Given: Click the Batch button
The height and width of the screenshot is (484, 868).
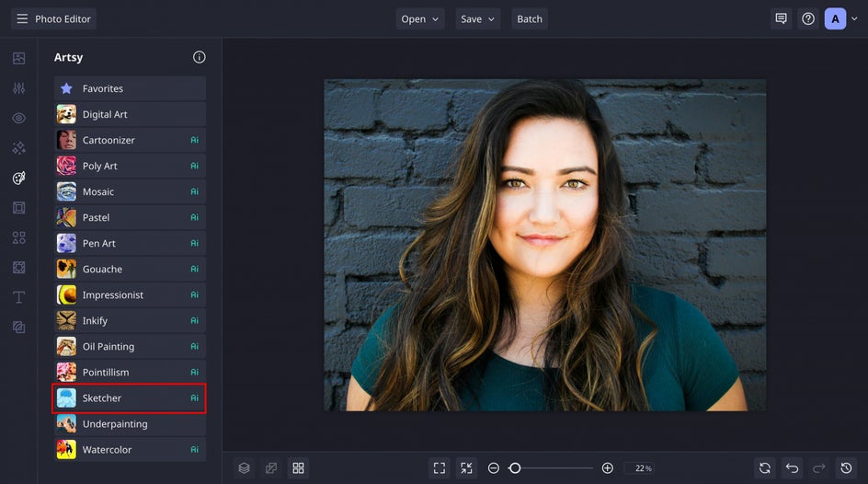Looking at the screenshot, I should coord(530,18).
